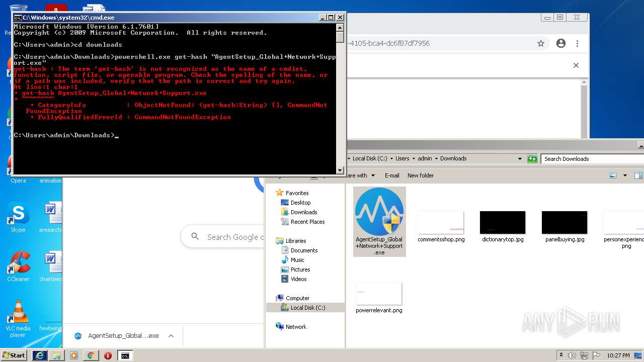Show hidden tray icons arrow
This screenshot has width=644, height=362.
click(561, 355)
